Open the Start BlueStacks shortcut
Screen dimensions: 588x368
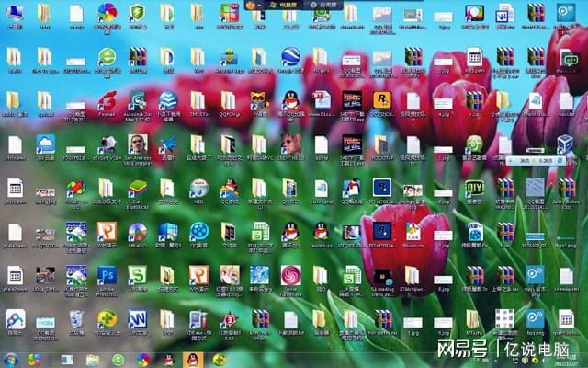tap(137, 188)
